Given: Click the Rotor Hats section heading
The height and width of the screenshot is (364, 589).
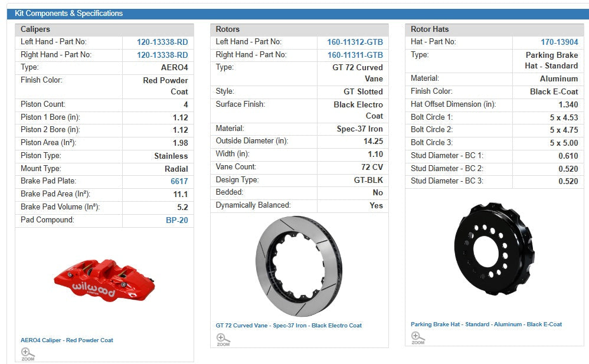Looking at the screenshot, I should [x=430, y=29].
